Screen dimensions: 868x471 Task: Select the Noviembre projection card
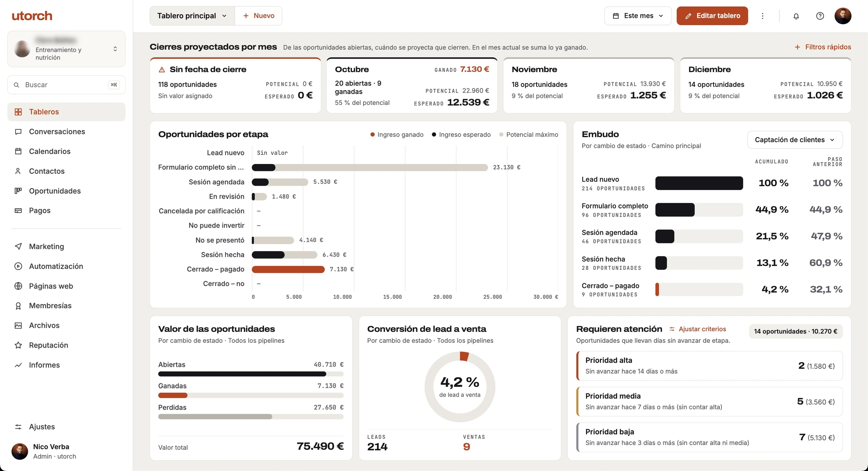589,85
